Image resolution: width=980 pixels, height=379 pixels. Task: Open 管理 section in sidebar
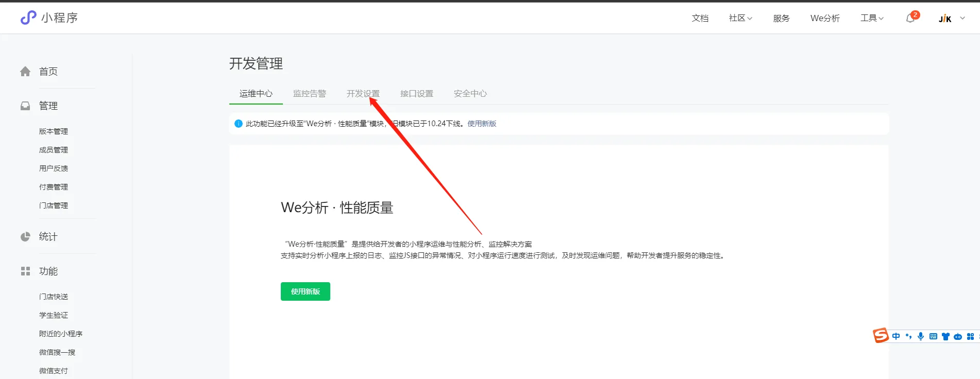pos(48,106)
